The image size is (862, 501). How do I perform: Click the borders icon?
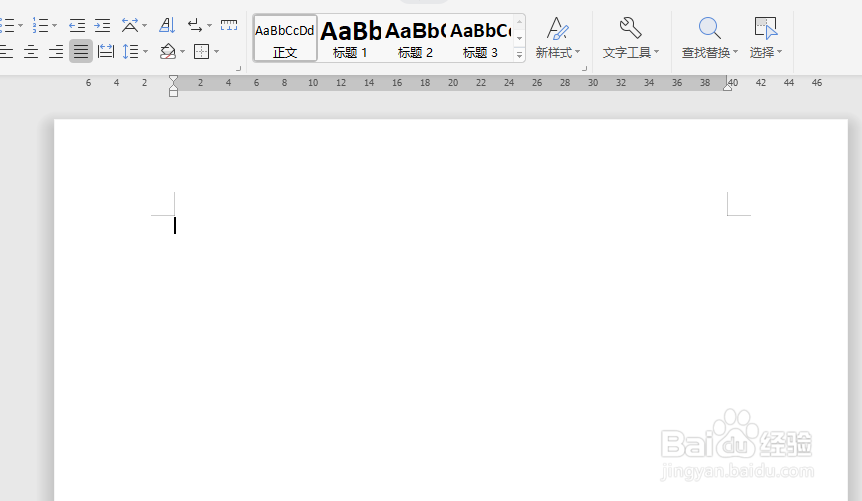pyautogui.click(x=202, y=52)
